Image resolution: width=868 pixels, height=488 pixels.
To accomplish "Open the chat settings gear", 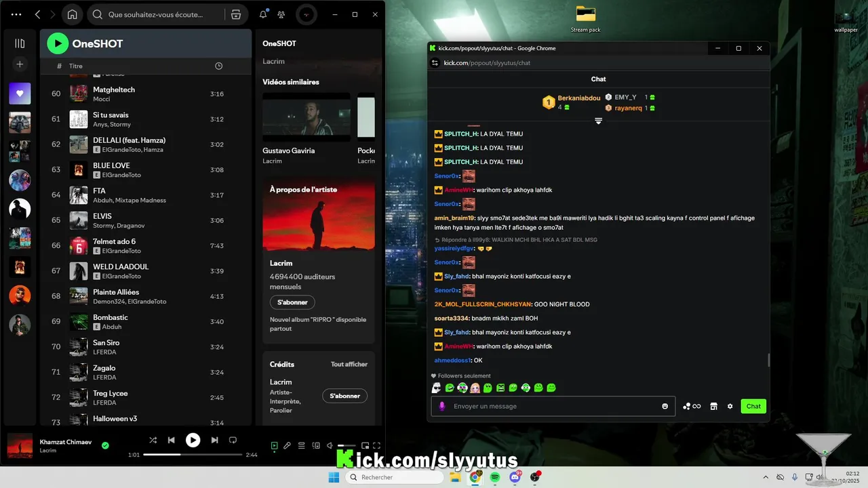I will (x=730, y=406).
